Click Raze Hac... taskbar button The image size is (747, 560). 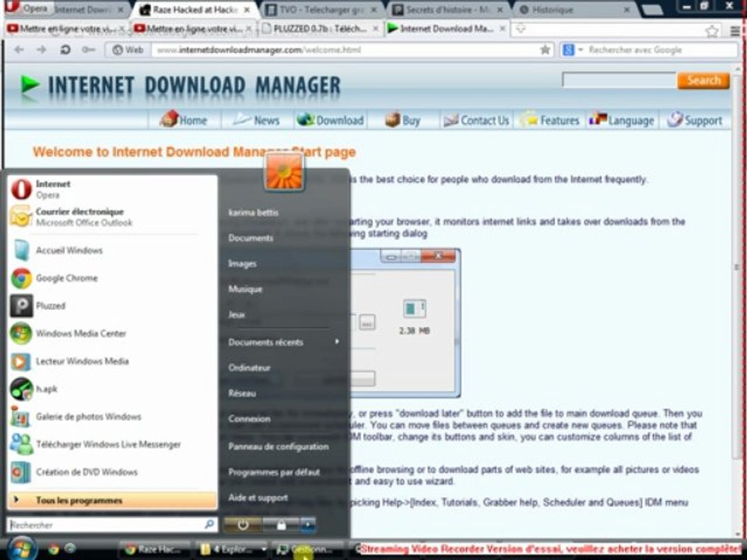[156, 549]
